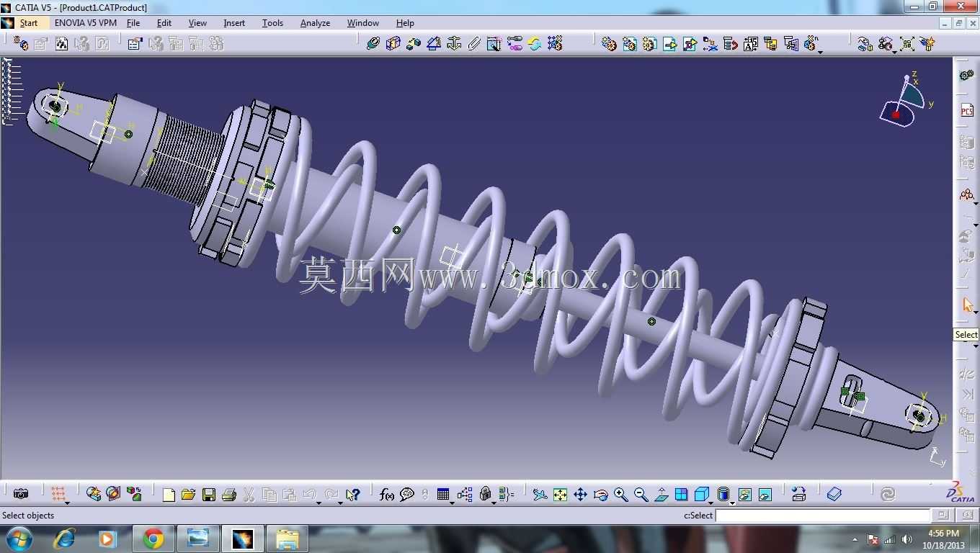Screen dimensions: 980x553
Task: Click the Change Constraint icon
Action: (534, 43)
